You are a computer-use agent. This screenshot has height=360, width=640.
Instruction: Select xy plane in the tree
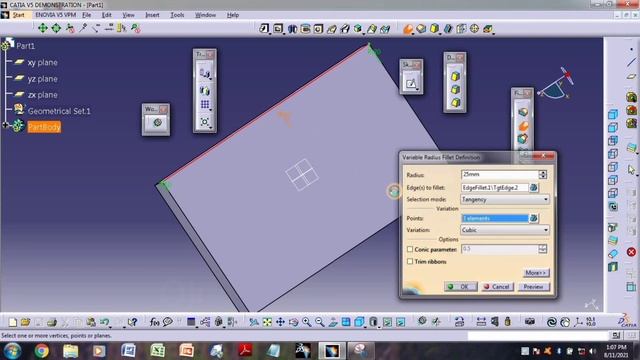[42, 62]
